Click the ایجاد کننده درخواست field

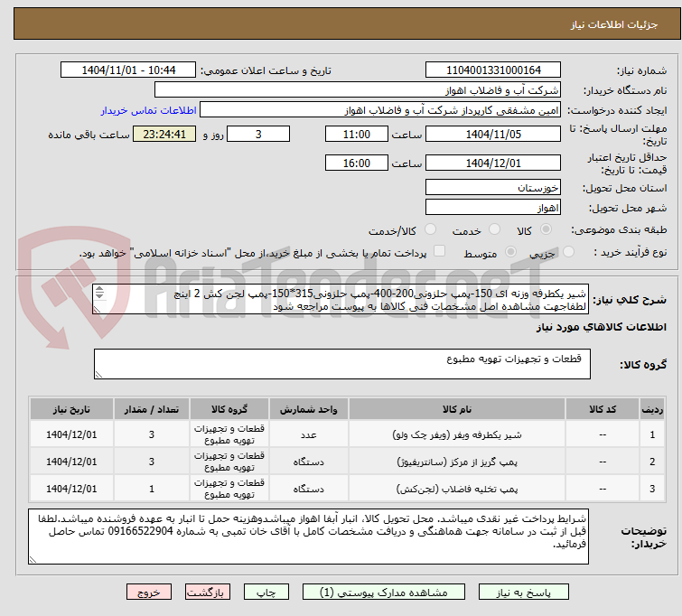379,110
